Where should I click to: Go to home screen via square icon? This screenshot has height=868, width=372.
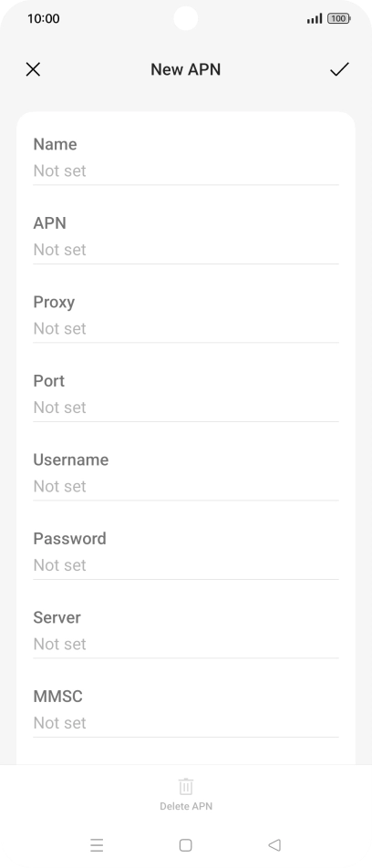(186, 844)
